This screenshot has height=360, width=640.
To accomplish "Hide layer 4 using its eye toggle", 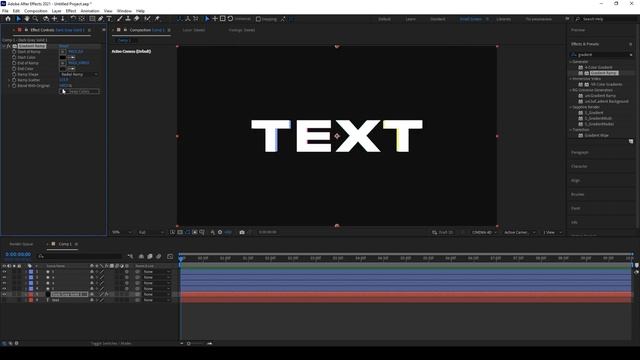I will (4, 289).
